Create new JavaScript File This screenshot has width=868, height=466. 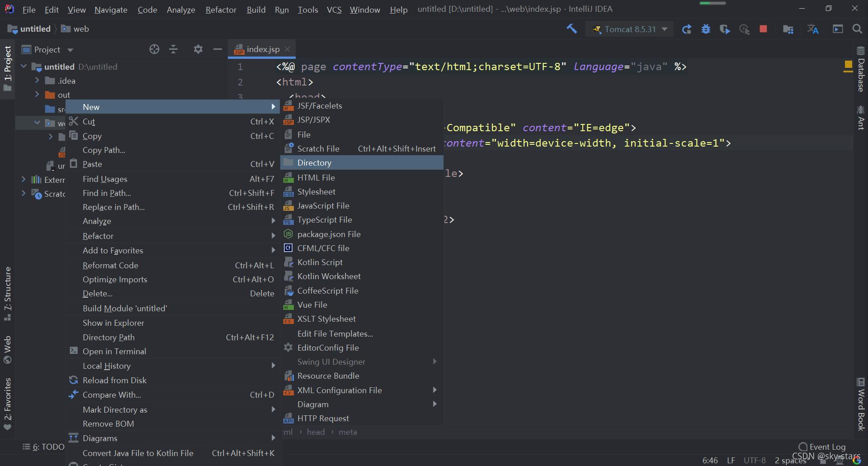(362, 205)
